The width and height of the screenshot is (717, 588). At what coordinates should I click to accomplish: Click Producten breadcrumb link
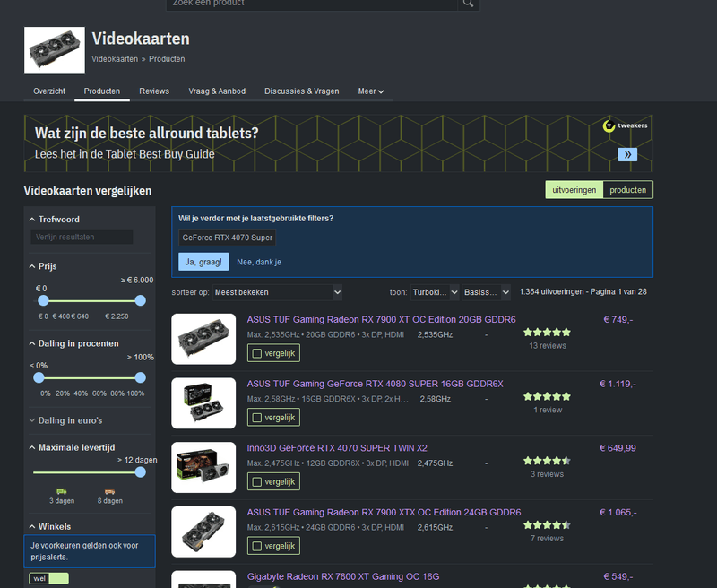(167, 59)
